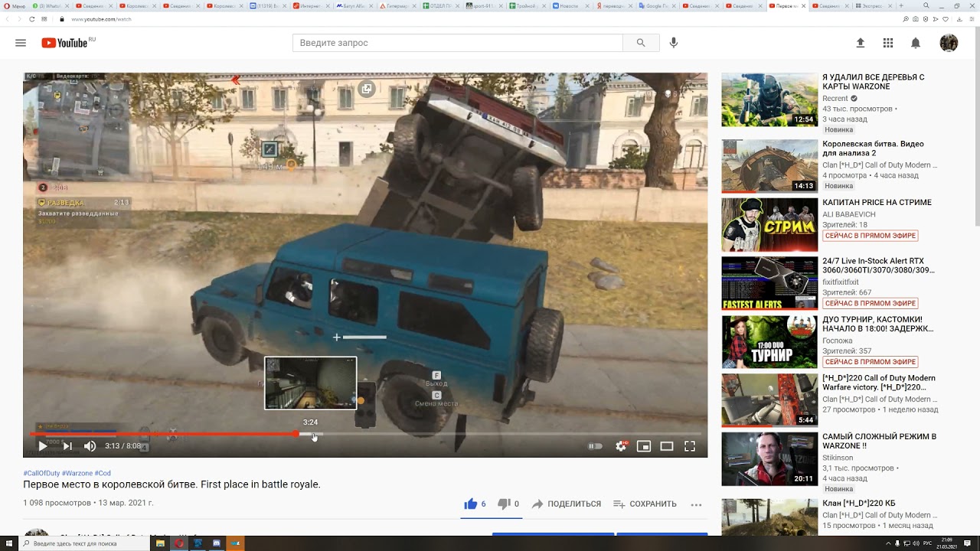This screenshot has width=980, height=551.
Task: Open the account avatar menu
Action: [x=949, y=43]
